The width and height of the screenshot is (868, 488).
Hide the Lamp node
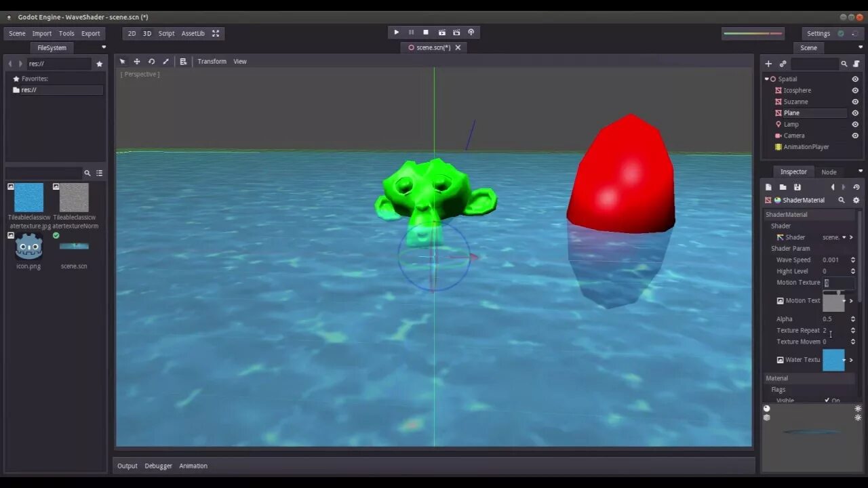click(855, 124)
